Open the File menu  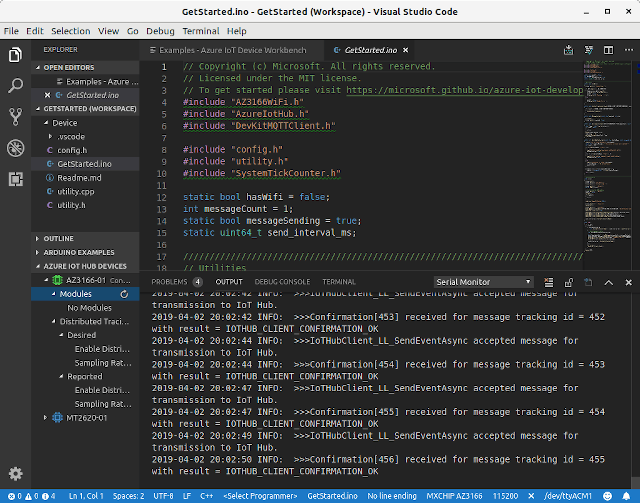coord(11,31)
